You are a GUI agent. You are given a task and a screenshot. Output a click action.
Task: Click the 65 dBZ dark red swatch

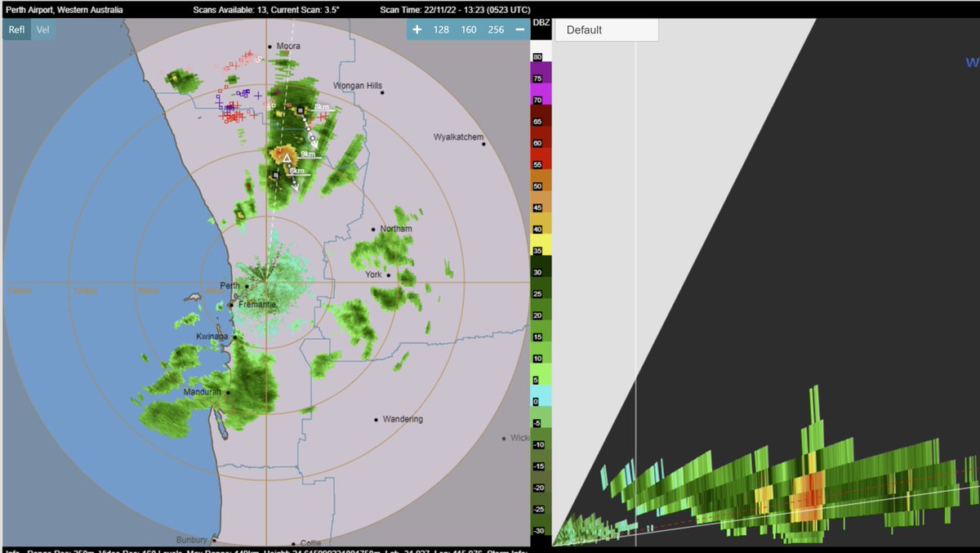pos(541,115)
